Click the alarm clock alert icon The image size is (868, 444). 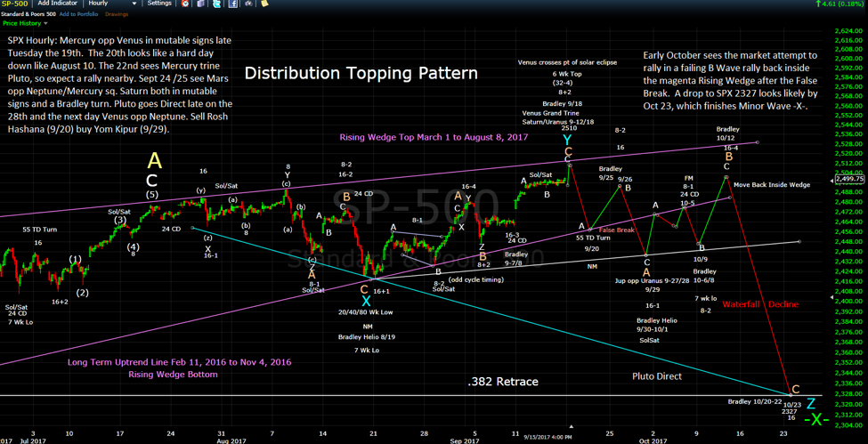(x=185, y=4)
